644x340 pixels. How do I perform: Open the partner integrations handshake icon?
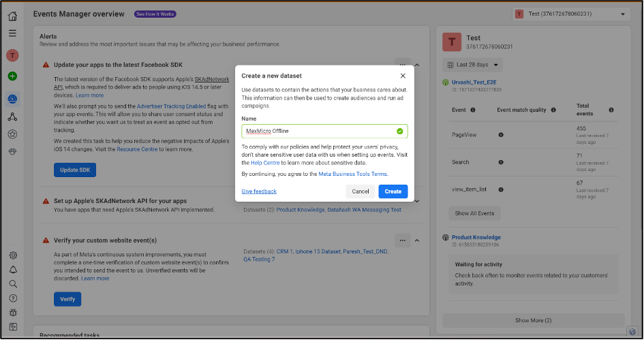[x=12, y=151]
